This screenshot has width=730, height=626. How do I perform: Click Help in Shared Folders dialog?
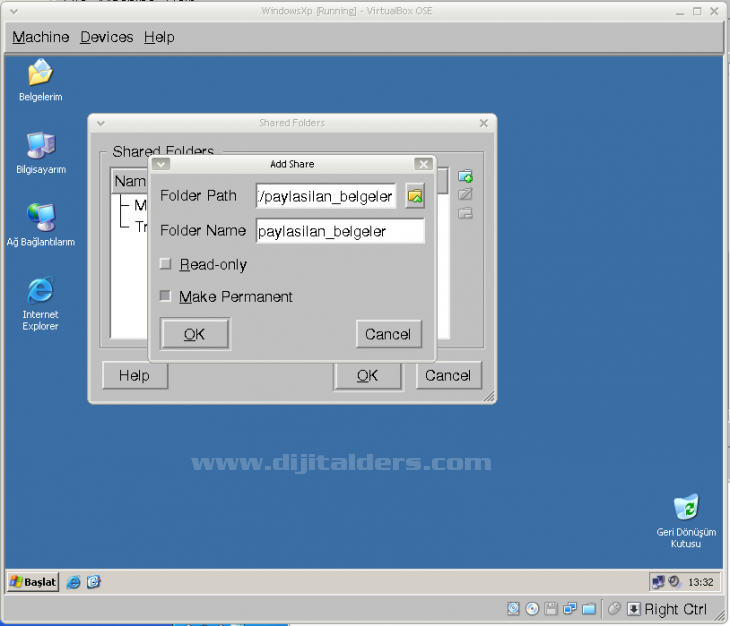135,375
